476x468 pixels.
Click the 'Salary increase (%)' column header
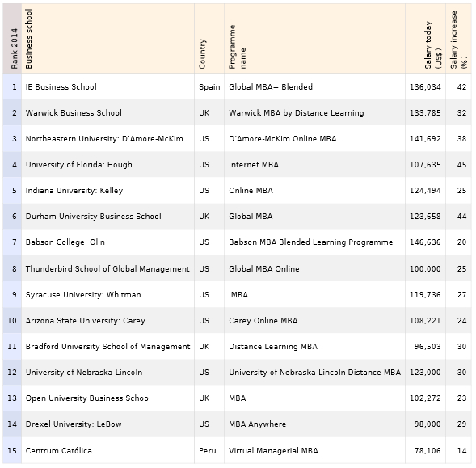click(458, 39)
